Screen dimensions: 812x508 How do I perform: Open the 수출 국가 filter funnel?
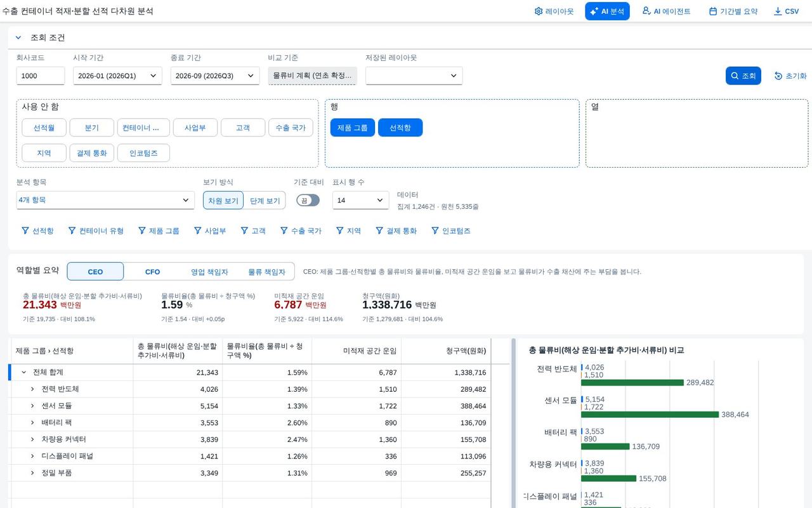click(x=284, y=231)
